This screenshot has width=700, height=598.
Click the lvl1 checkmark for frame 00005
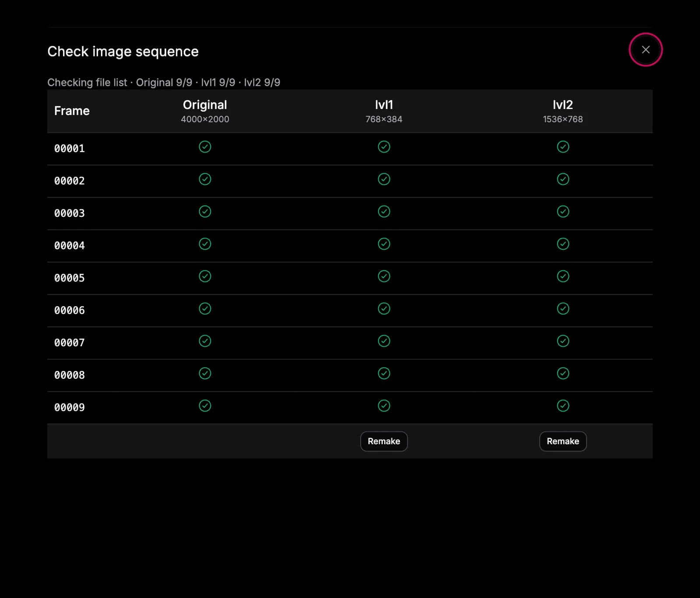(384, 276)
